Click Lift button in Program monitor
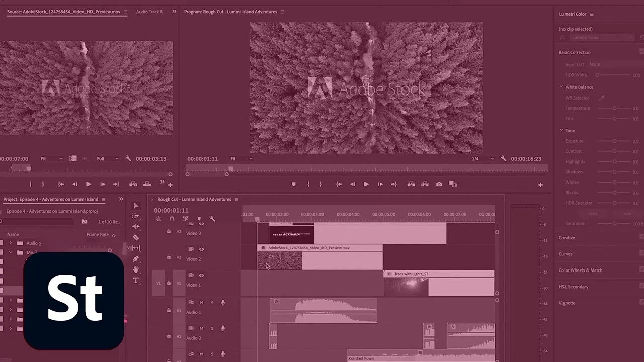 (412, 184)
